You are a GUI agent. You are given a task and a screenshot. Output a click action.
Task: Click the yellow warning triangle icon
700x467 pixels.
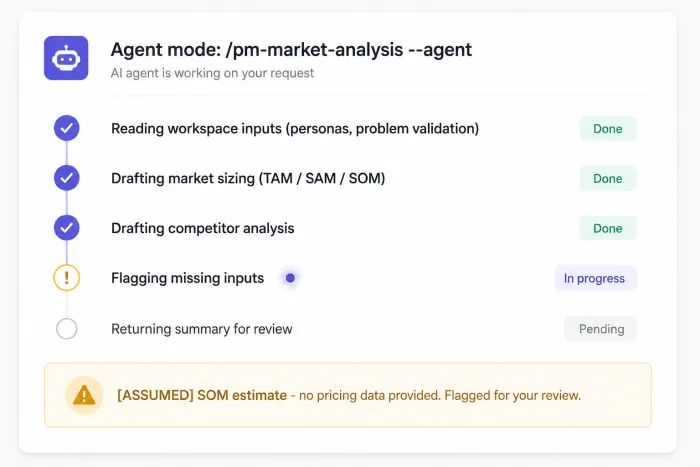(84, 395)
